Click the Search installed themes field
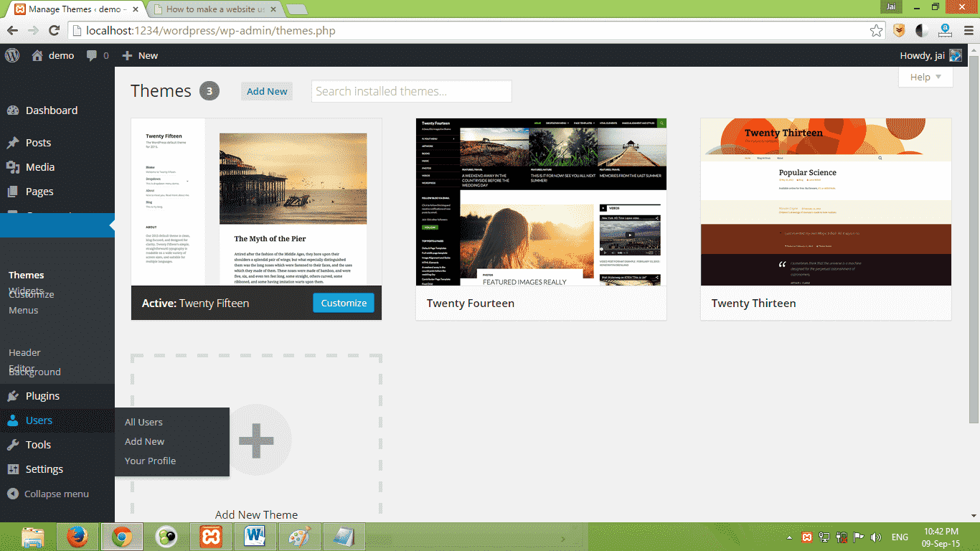This screenshot has height=551, width=980. pos(411,91)
